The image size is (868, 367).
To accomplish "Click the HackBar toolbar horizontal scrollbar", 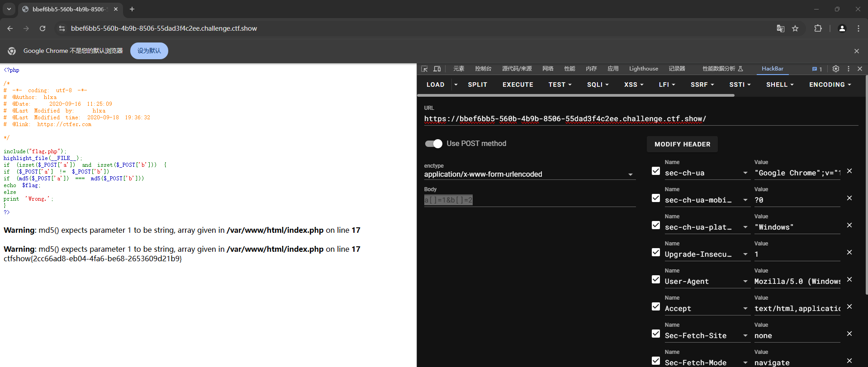I will tap(575, 95).
